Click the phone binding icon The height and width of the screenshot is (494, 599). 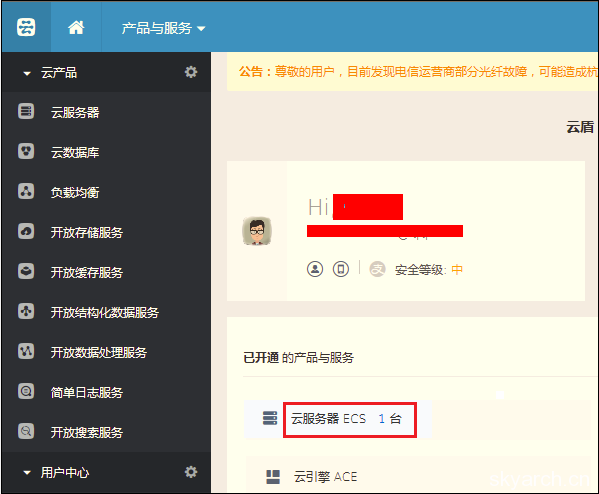(x=341, y=269)
